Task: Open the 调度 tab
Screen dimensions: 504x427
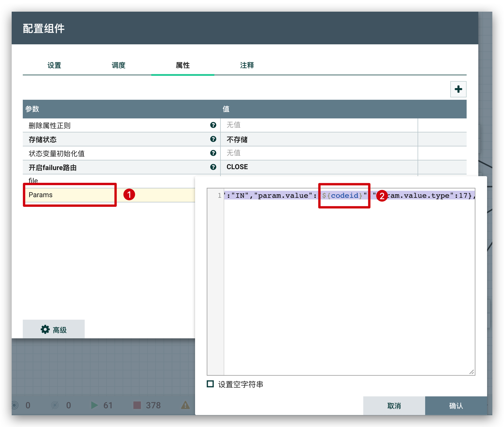Action: coord(119,65)
